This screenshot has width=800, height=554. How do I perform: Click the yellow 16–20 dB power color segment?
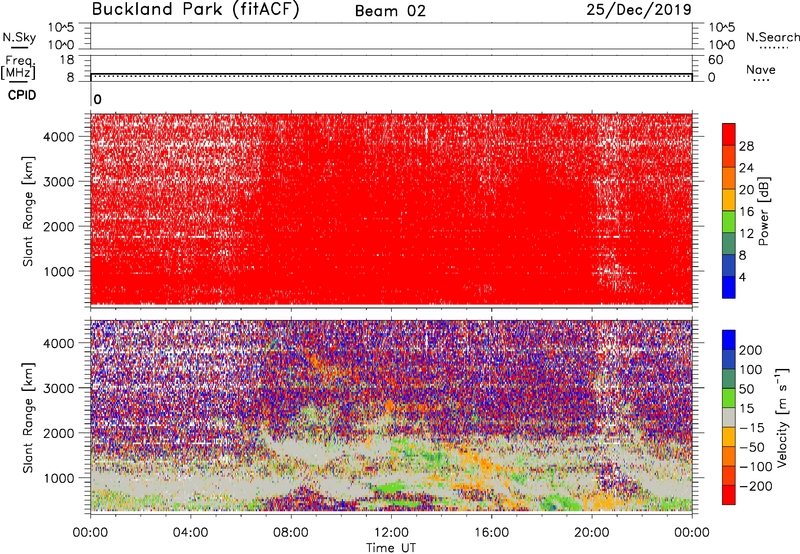point(729,199)
